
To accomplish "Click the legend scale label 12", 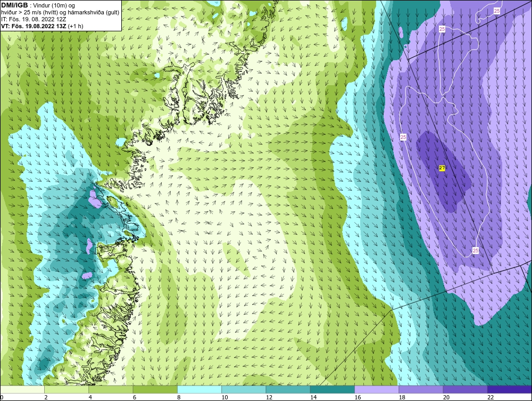I will [x=269, y=397].
